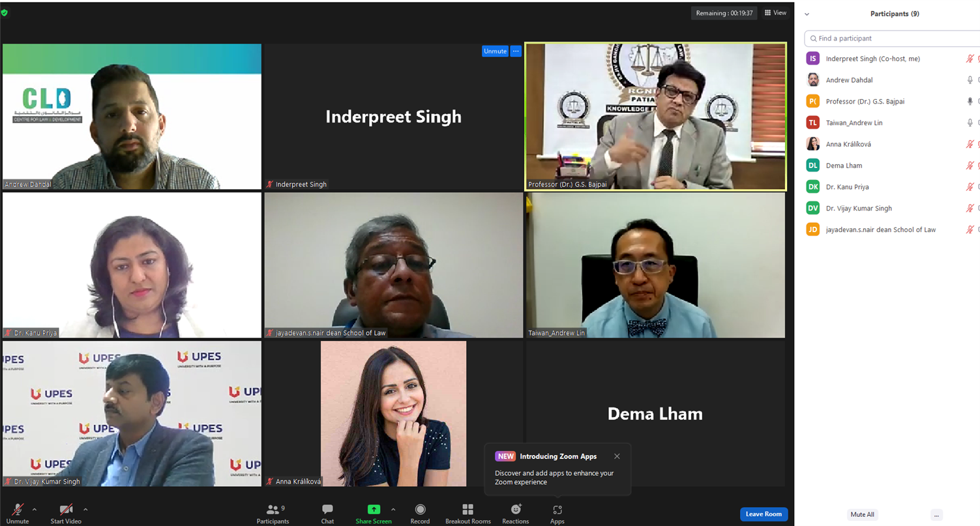
Task: Start Video from the bottom toolbar
Action: pyautogui.click(x=66, y=513)
